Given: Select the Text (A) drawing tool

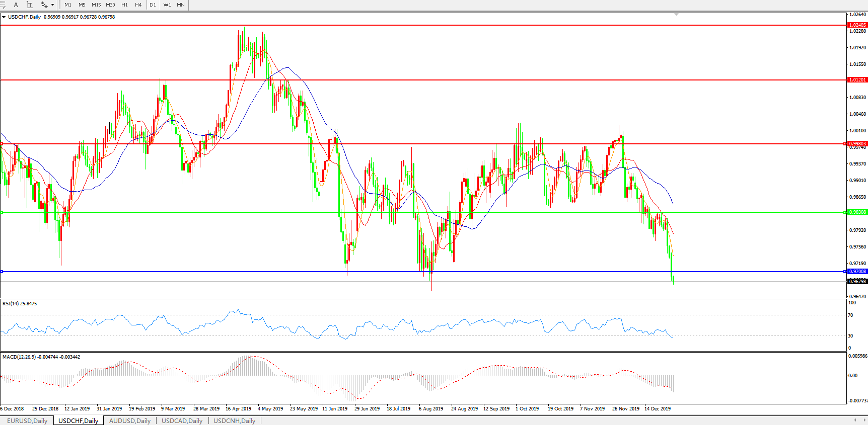Looking at the screenshot, I should (16, 5).
